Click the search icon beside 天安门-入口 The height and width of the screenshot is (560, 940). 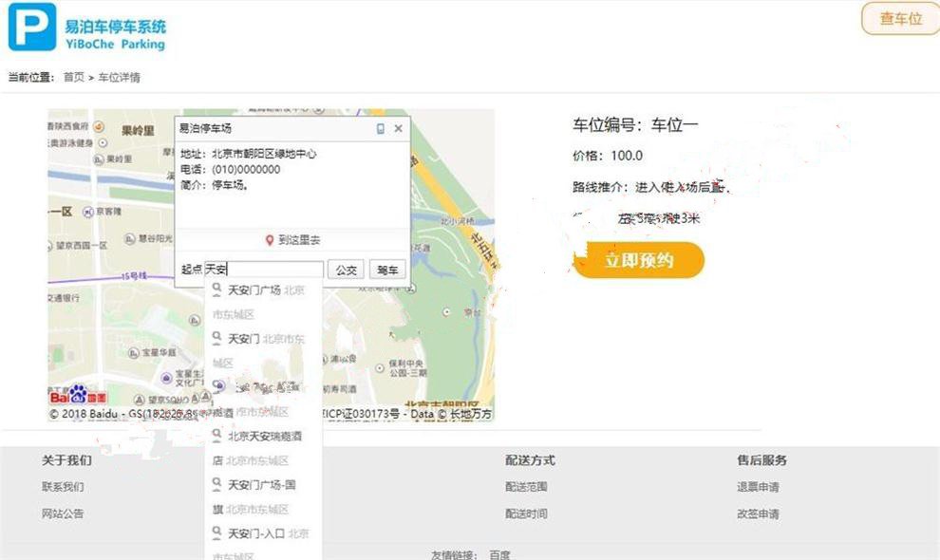click(x=217, y=533)
